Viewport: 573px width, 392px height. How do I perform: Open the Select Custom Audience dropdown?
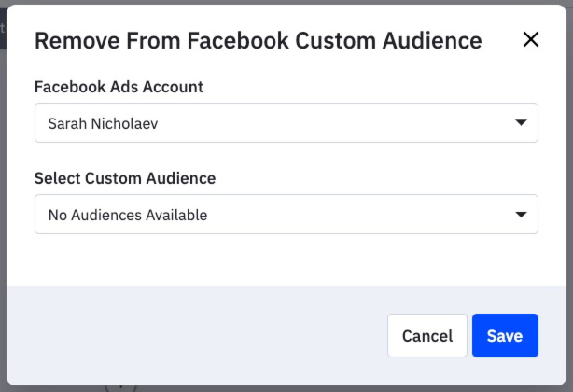[x=286, y=214]
